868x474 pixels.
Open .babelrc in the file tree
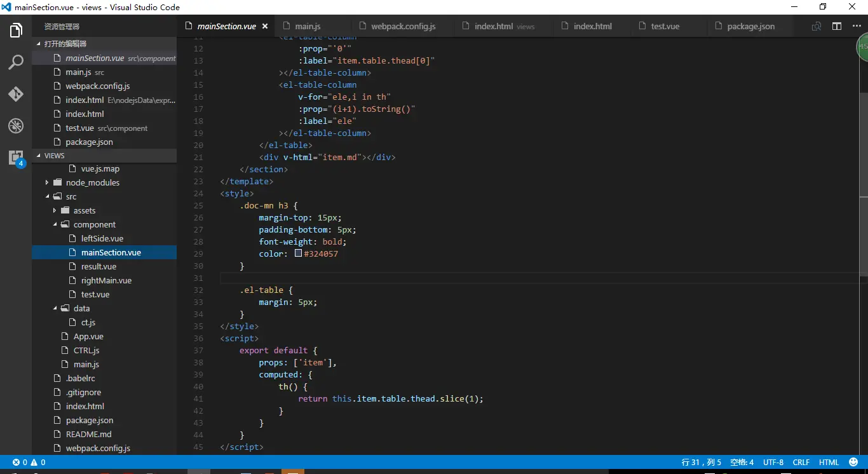(104, 378)
